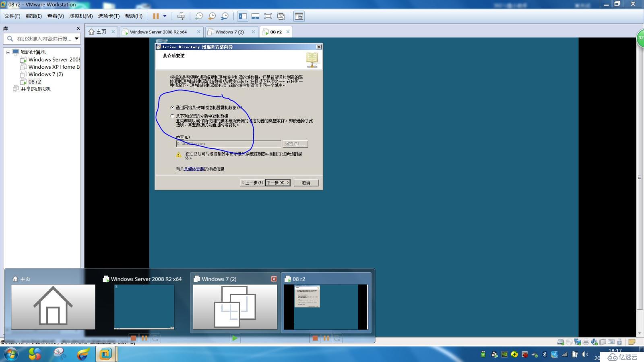Enter full screen mode via toolbar icon
The height and width of the screenshot is (362, 644).
pyautogui.click(x=268, y=16)
